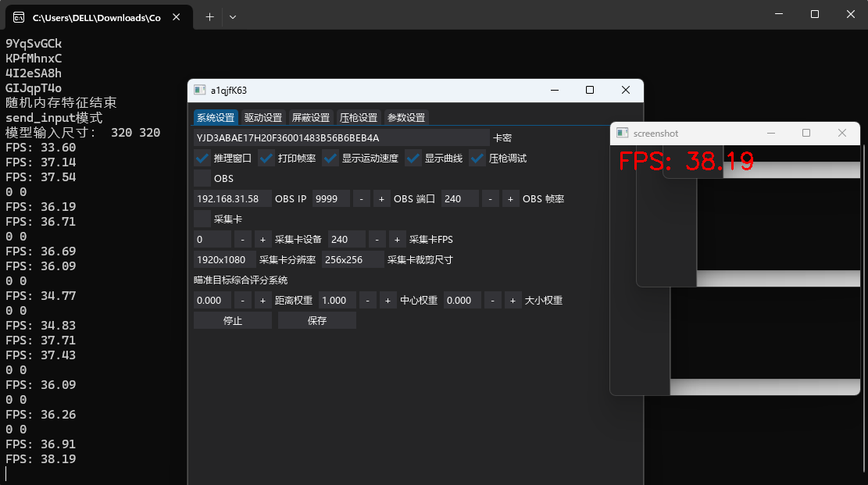Select the 参数设置 tab
Viewport: 868px width, 485px height.
pyautogui.click(x=407, y=117)
